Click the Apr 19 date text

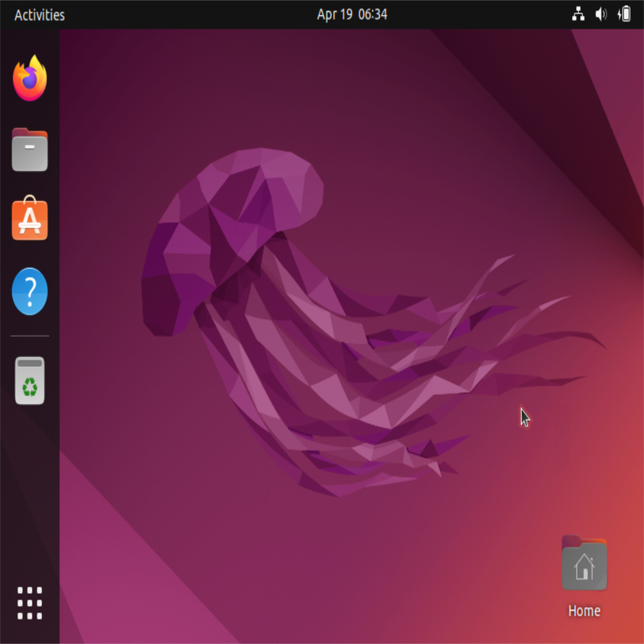point(334,14)
